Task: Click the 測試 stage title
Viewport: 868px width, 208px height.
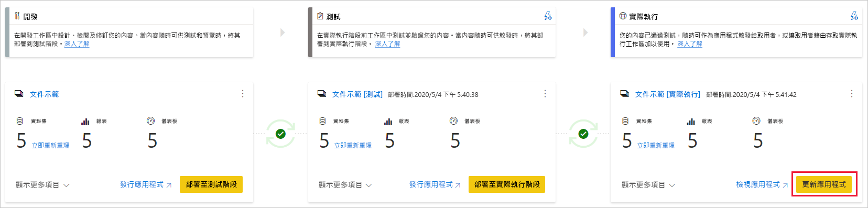Action: point(333,17)
